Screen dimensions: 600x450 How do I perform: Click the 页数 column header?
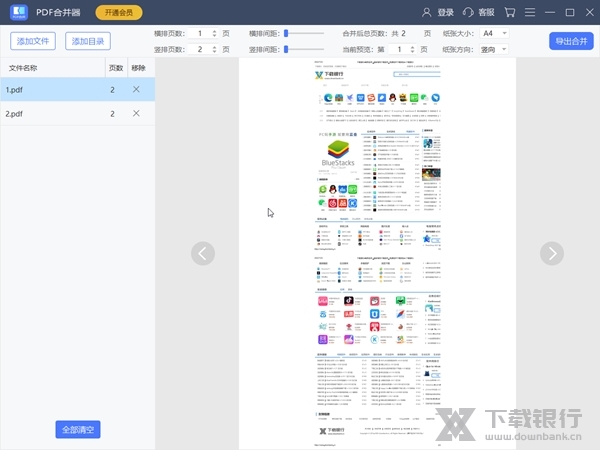(116, 68)
